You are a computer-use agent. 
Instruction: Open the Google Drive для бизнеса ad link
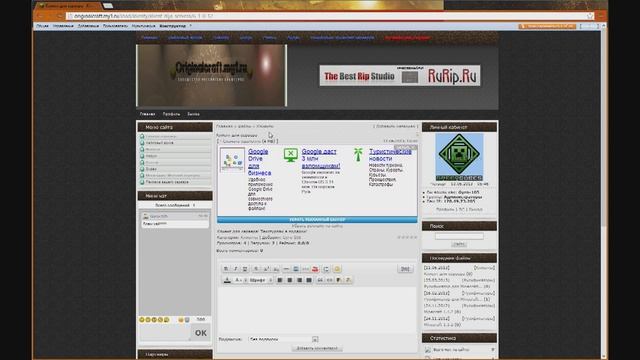coord(260,162)
